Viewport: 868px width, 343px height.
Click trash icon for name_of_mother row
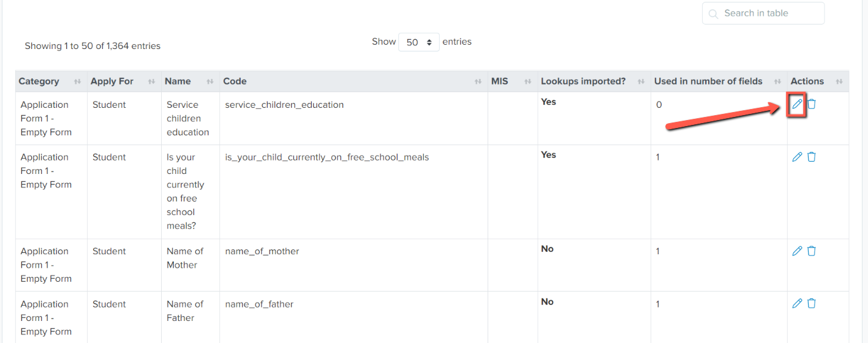(x=811, y=251)
